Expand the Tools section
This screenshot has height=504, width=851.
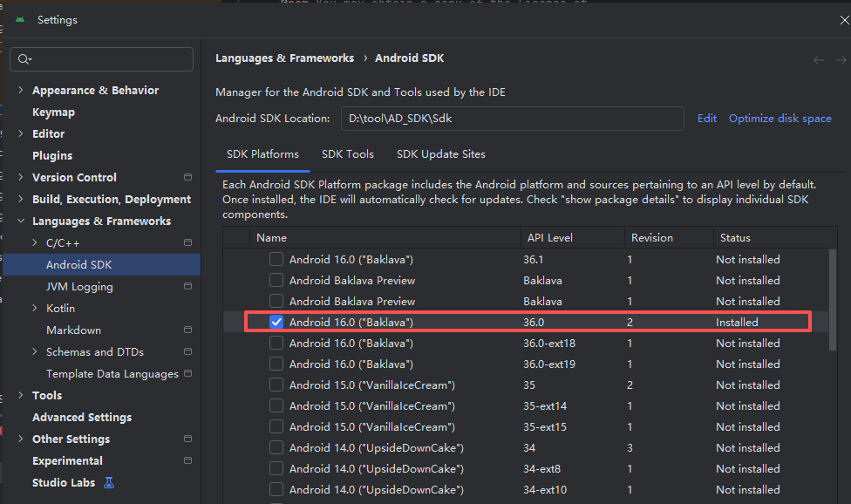(x=21, y=395)
